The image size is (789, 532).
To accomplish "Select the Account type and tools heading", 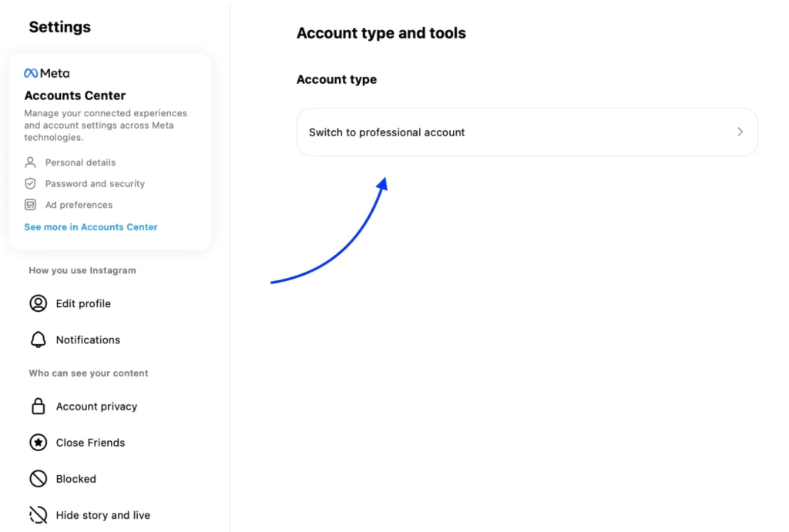I will (381, 33).
